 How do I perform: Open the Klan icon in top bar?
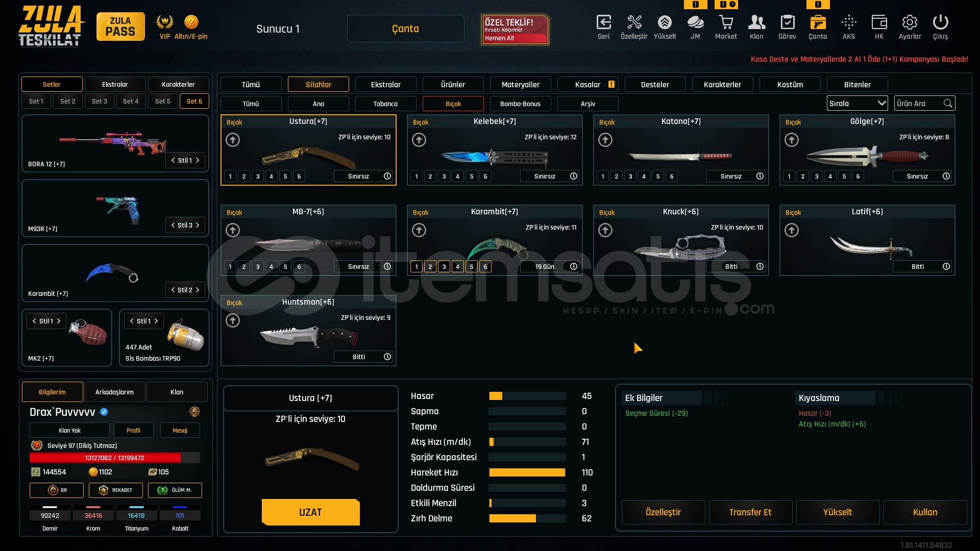click(756, 23)
